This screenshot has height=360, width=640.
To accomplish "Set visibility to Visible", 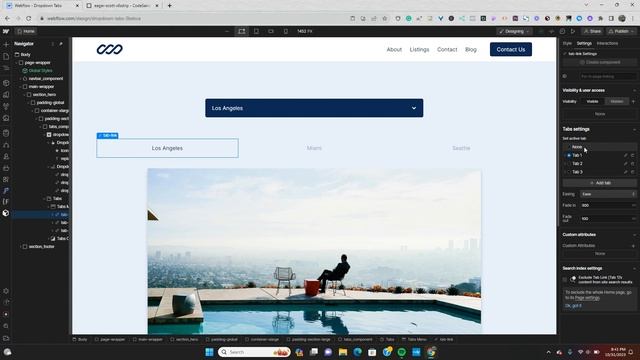I will point(592,101).
